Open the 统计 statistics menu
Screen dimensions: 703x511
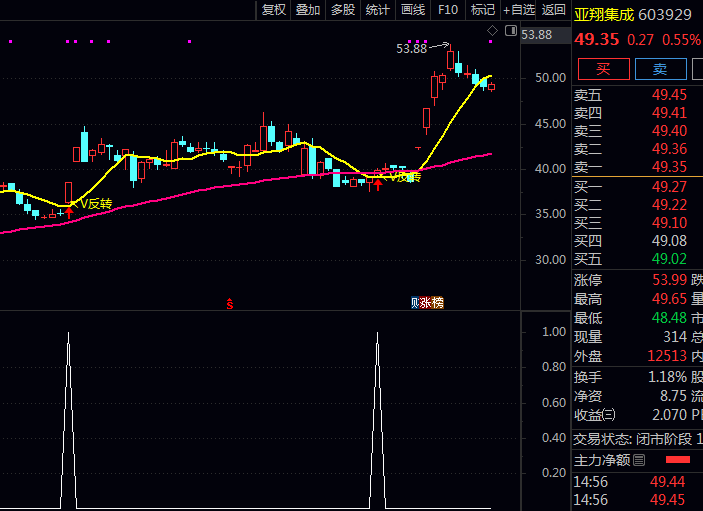pyautogui.click(x=378, y=10)
